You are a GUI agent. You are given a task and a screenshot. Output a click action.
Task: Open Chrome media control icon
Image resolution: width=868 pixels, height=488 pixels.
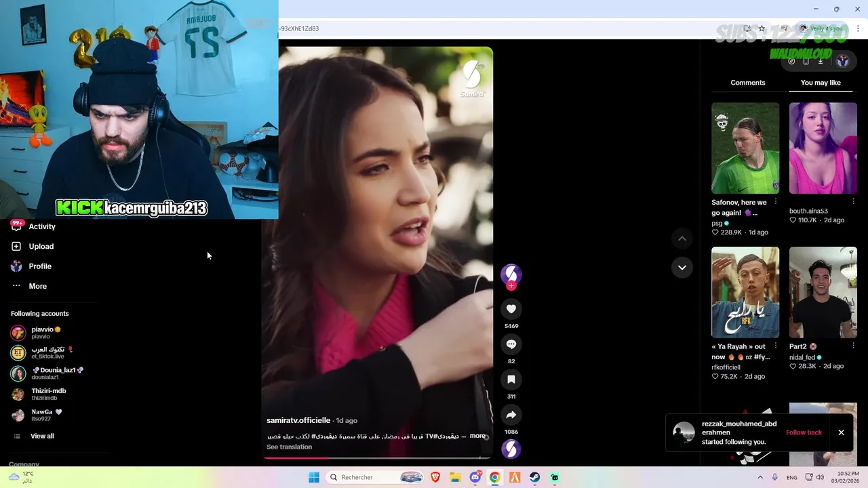point(784,28)
